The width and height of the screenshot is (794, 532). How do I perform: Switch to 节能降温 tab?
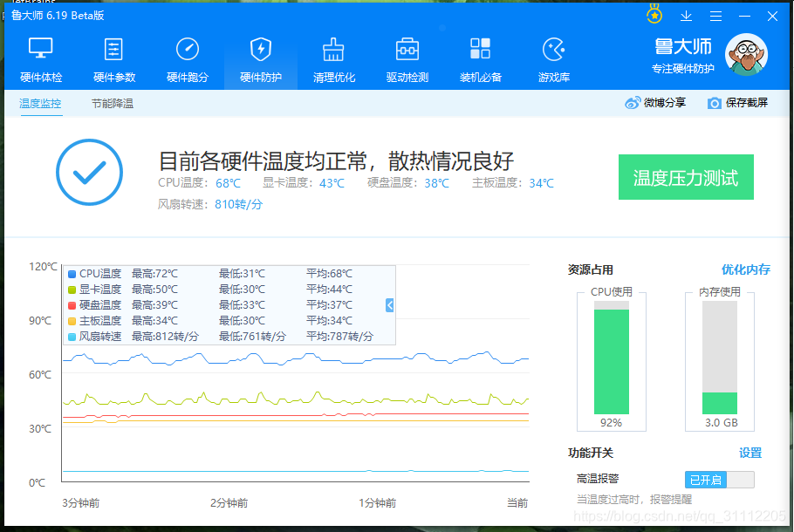click(x=113, y=103)
